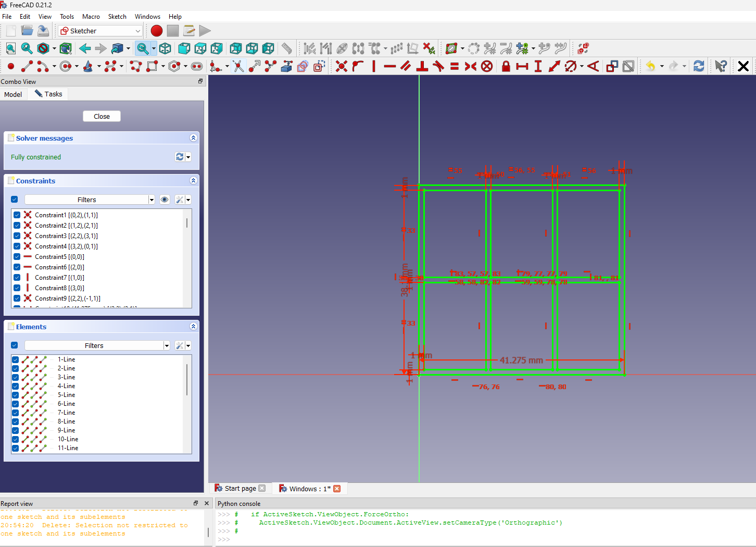Screen dimensions: 756x547
Task: Open the View menu
Action: 45,17
